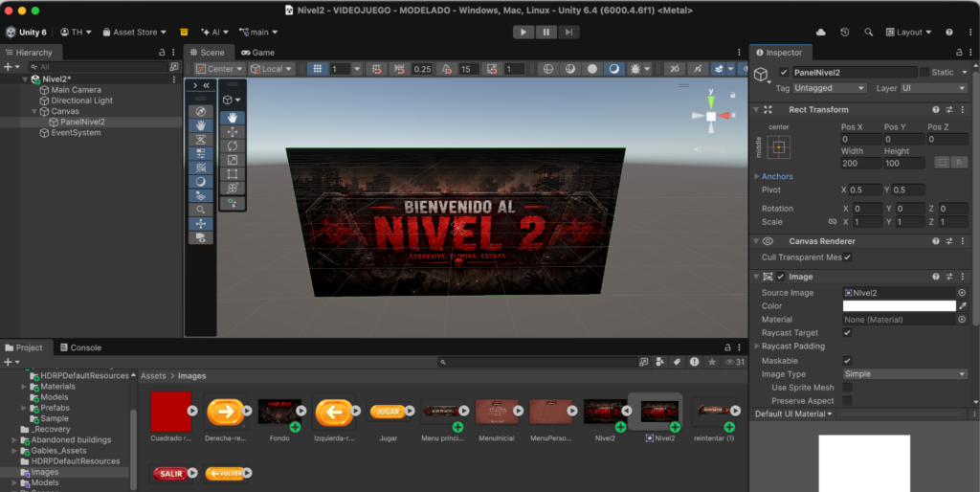The height and width of the screenshot is (492, 980).
Task: Toggle Cull Transparent Mesh checkbox
Action: pos(848,257)
